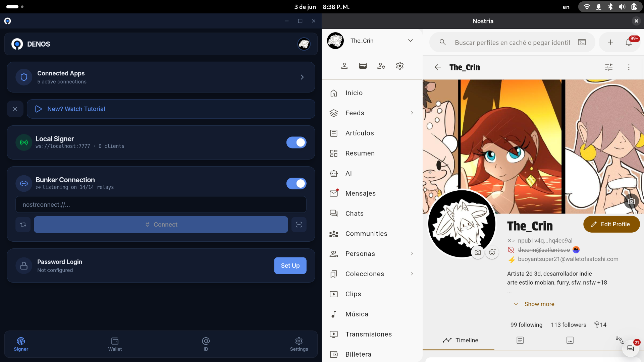Open Música in the sidebar
The width and height of the screenshot is (644, 362).
372,314
